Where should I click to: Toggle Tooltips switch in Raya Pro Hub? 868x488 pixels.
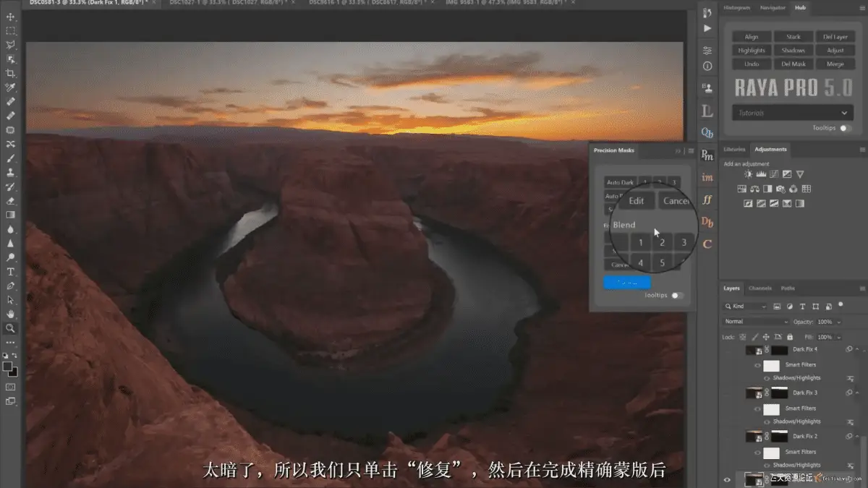click(845, 128)
